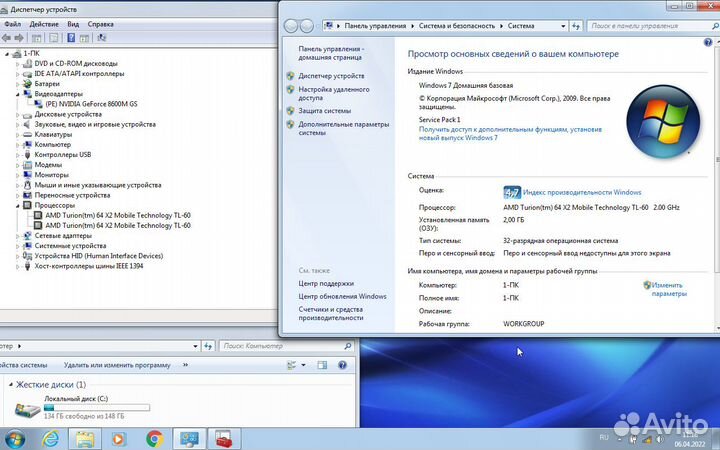Click Модемы category icon
Screen dimensions: 720x450
tap(27, 165)
